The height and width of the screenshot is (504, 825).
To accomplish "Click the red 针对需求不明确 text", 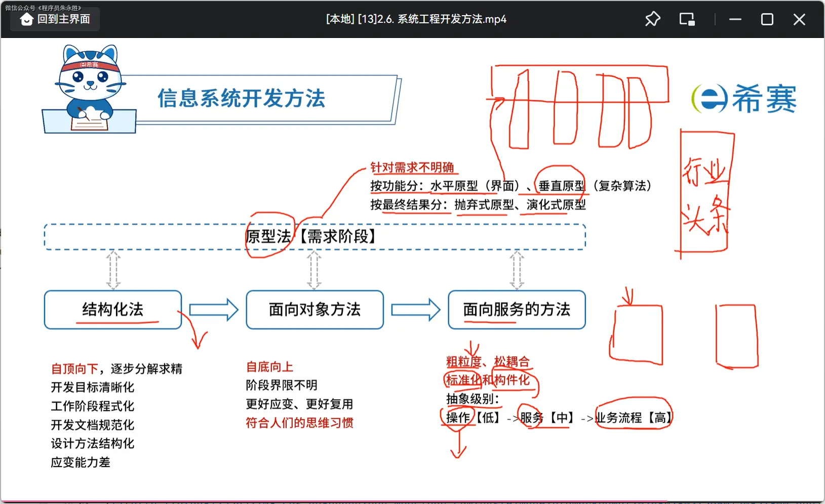I will [412, 167].
